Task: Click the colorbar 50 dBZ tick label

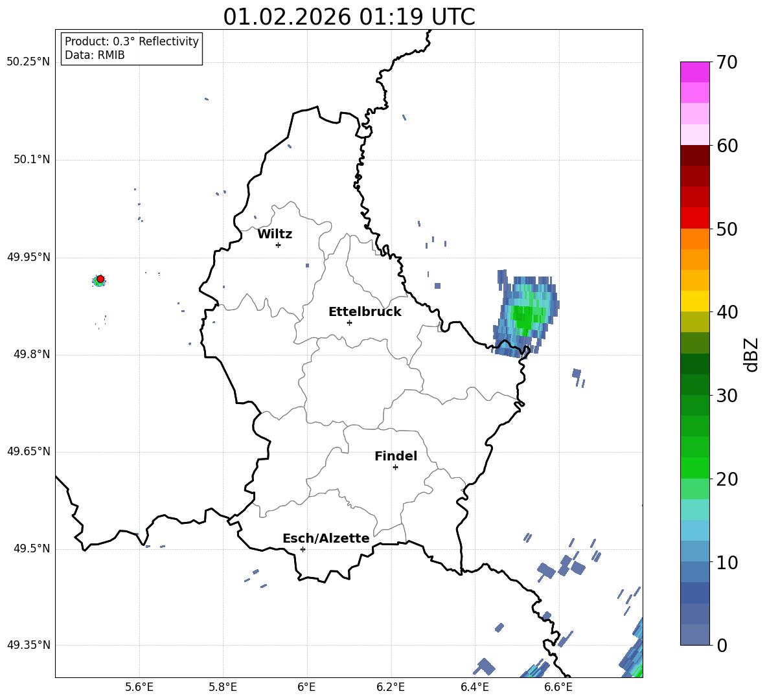Action: (727, 229)
